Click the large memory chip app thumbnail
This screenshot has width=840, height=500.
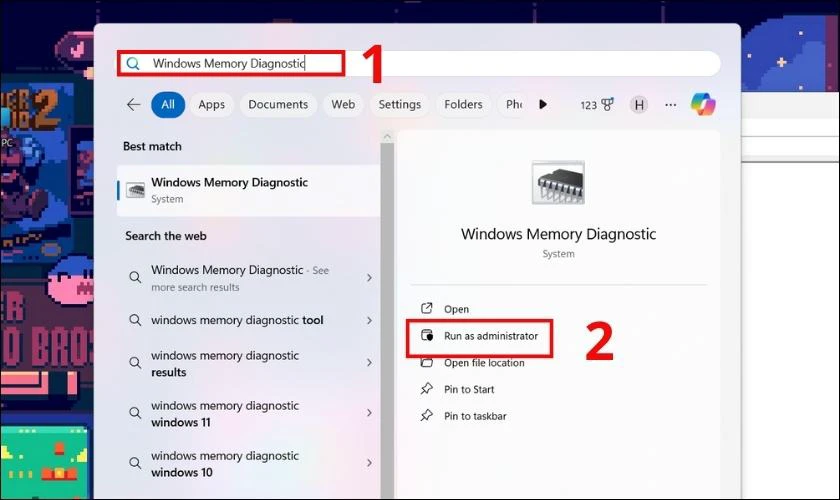pos(558,183)
